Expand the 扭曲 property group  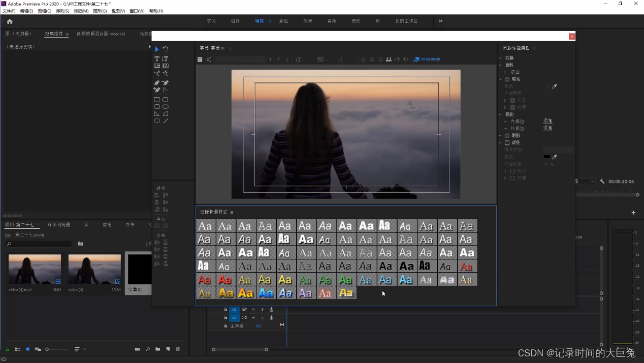click(x=505, y=72)
